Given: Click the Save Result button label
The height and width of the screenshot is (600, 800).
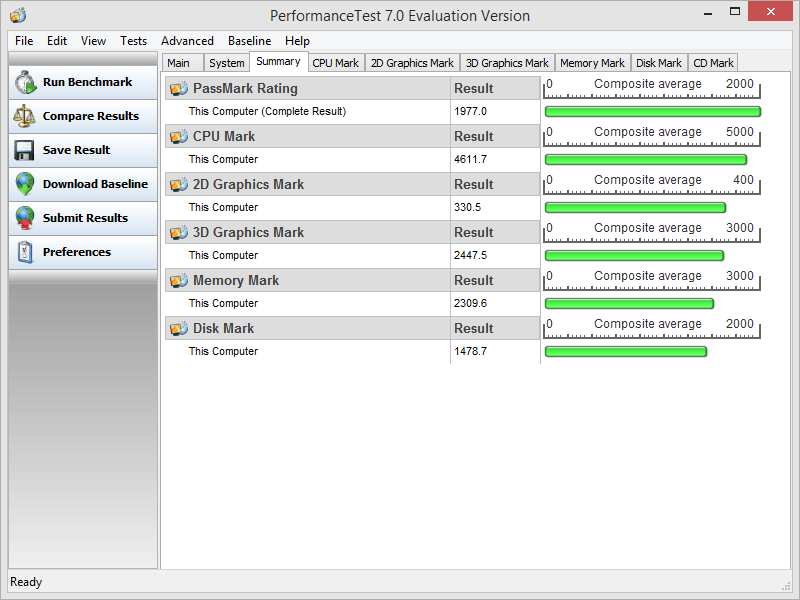Looking at the screenshot, I should pyautogui.click(x=77, y=150).
